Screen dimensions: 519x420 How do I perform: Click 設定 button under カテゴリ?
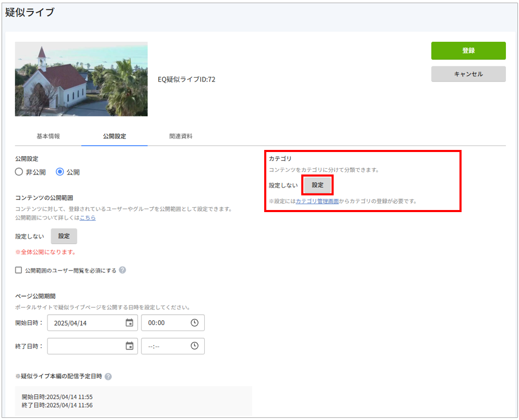(x=317, y=185)
